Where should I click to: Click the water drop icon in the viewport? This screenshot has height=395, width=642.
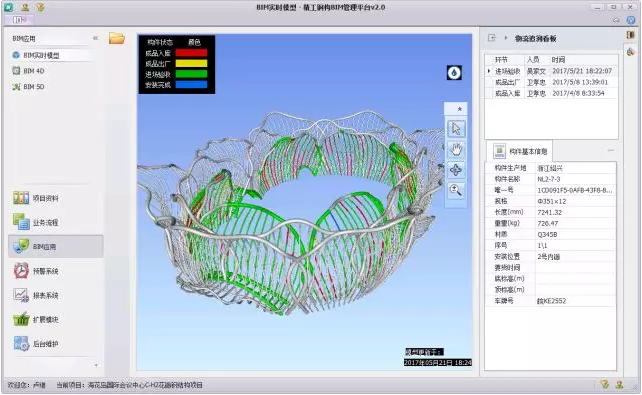click(x=454, y=73)
